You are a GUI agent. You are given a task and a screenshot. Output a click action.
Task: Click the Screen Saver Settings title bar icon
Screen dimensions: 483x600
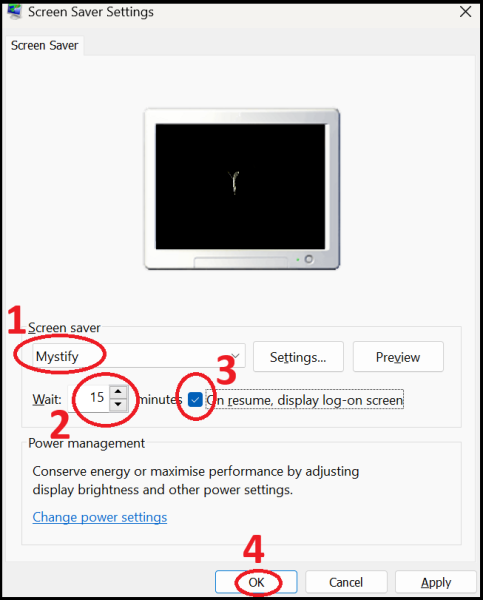[14, 11]
